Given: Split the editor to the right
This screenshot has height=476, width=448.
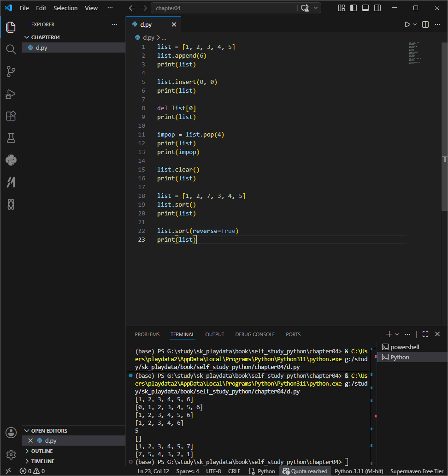Looking at the screenshot, I should [425, 24].
